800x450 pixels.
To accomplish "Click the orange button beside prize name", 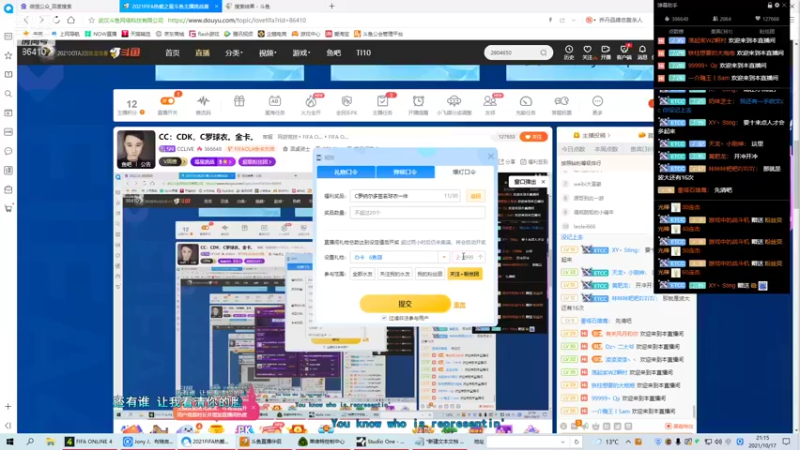I will 475,196.
